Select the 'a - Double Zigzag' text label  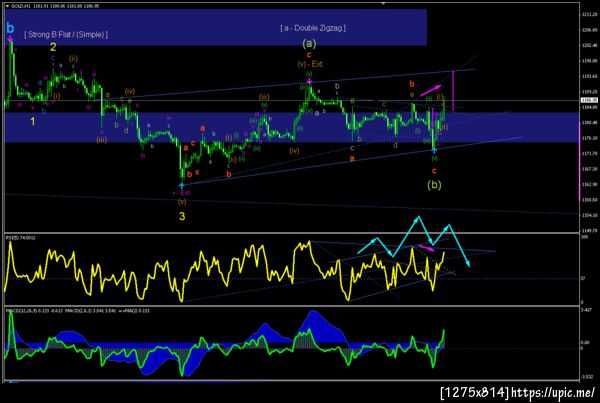(313, 28)
